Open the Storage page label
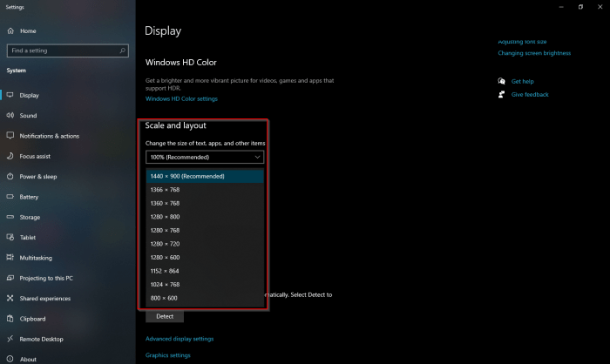Screen dimensions: 610x364 [x=30, y=217]
